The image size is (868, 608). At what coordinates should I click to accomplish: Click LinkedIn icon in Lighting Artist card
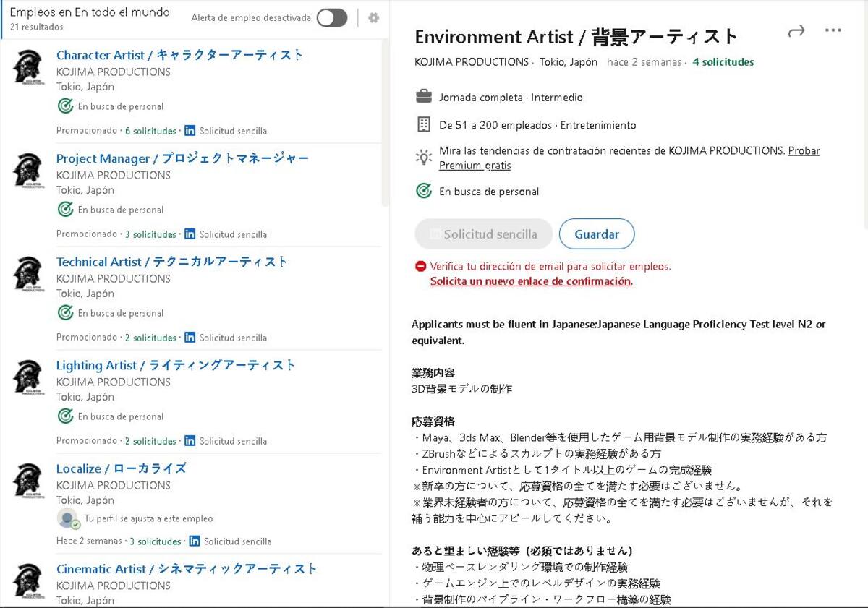[x=190, y=441]
